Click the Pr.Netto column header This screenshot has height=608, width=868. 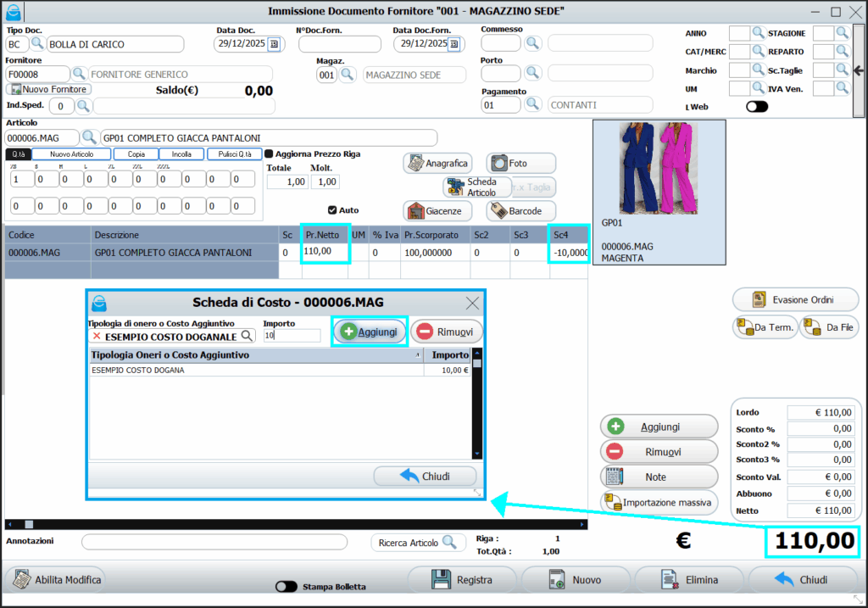point(325,234)
